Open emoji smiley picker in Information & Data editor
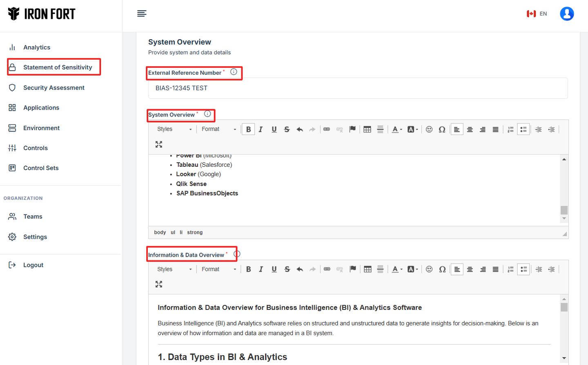 coord(429,269)
